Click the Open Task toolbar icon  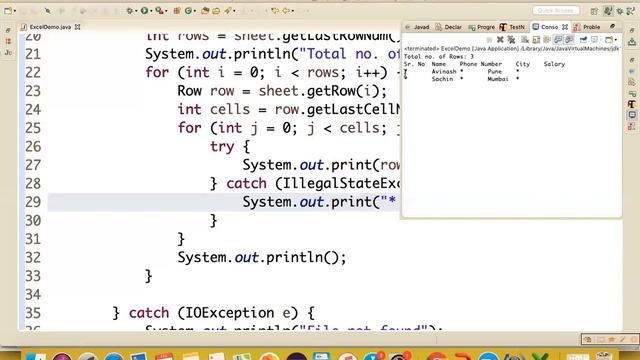click(216, 11)
